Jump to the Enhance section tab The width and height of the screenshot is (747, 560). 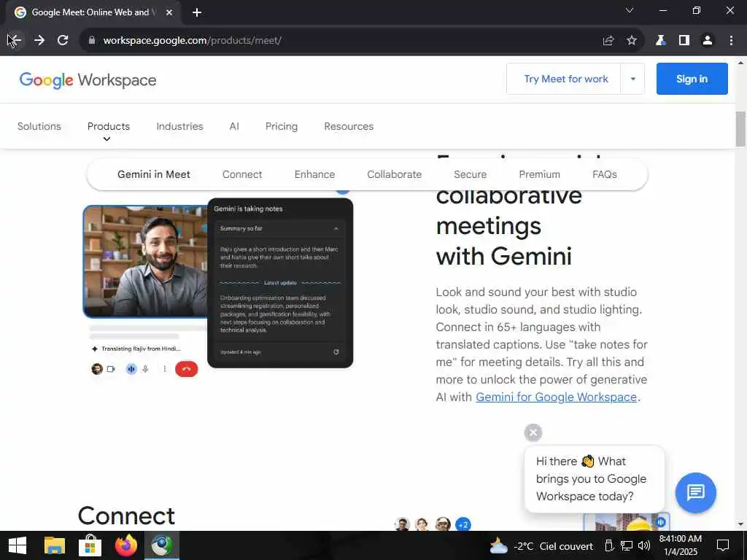pos(314,174)
